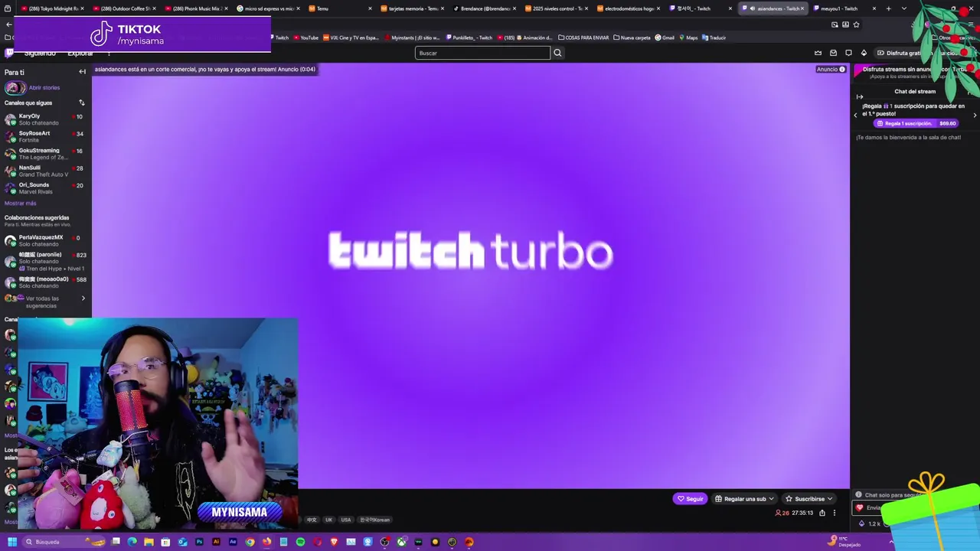Image resolution: width=980 pixels, height=551 pixels.
Task: Open whispers chat bubble icon
Action: coord(848,53)
